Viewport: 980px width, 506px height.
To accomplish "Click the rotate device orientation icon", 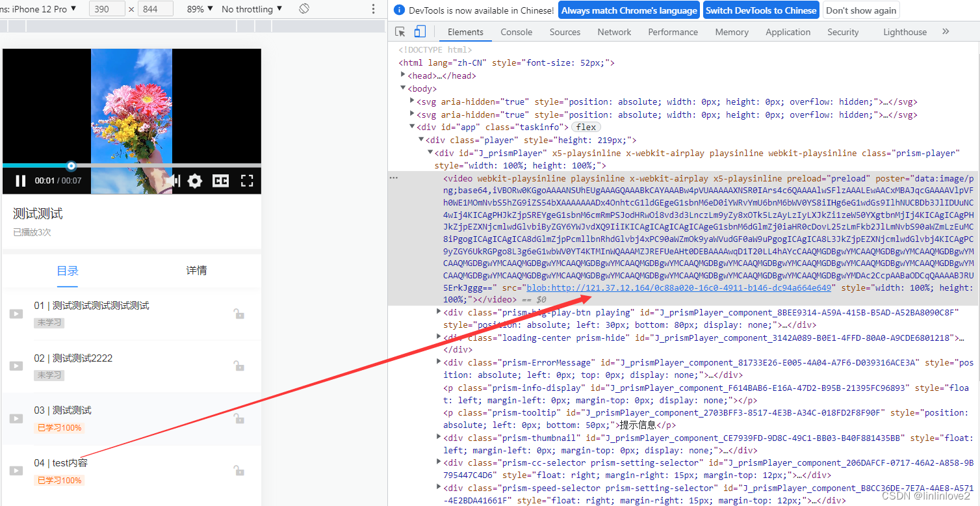I will click(x=304, y=9).
